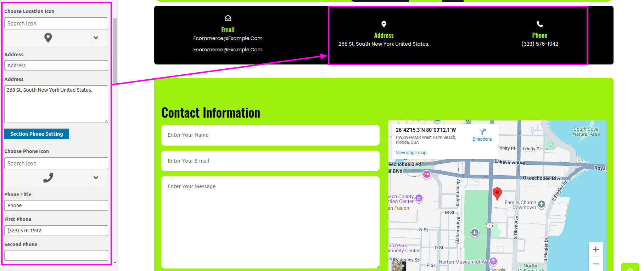
Task: Click the Enter Your Name field
Action: tap(270, 135)
